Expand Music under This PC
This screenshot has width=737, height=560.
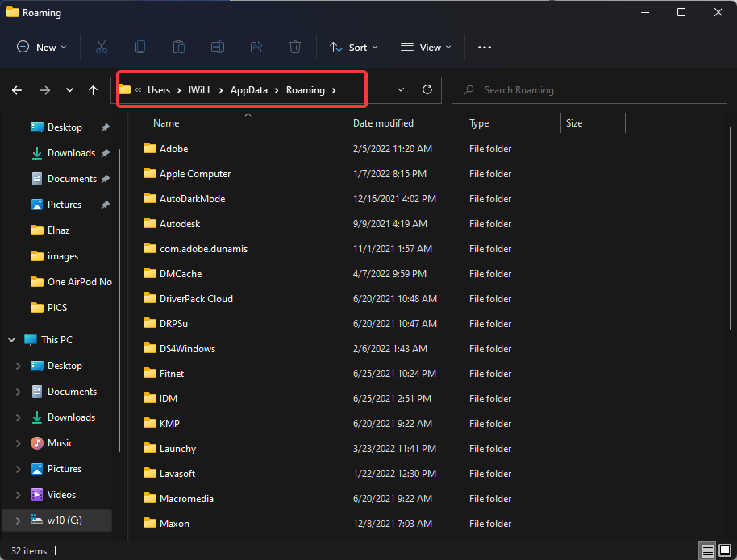pyautogui.click(x=18, y=443)
